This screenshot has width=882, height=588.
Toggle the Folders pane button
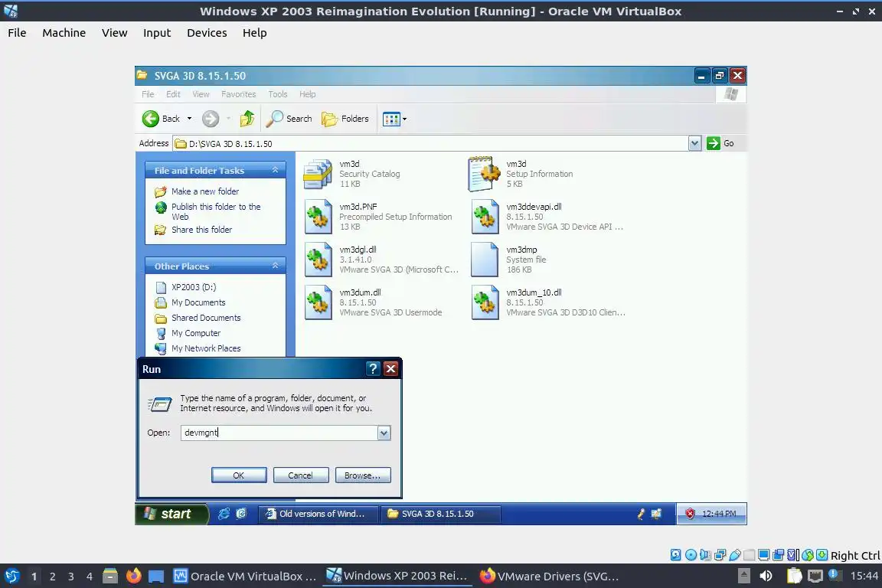point(345,119)
